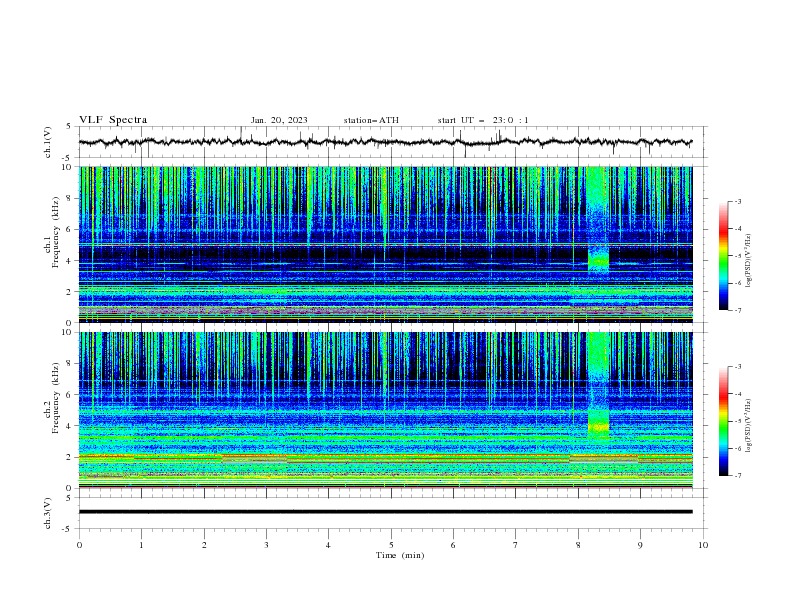The width and height of the screenshot is (792, 612).
Task: Click the "-5" tick on ch.2 color bar
Action: [x=737, y=421]
